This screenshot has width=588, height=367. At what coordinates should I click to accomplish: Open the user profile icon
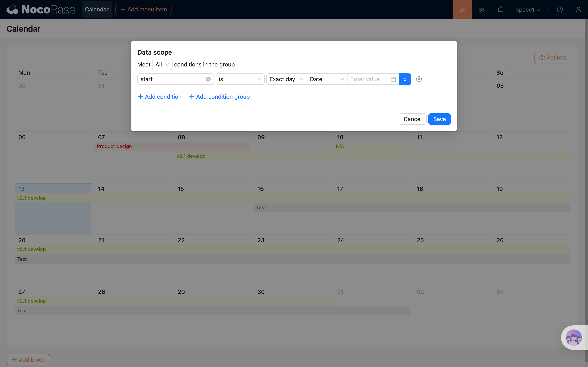[x=578, y=9]
